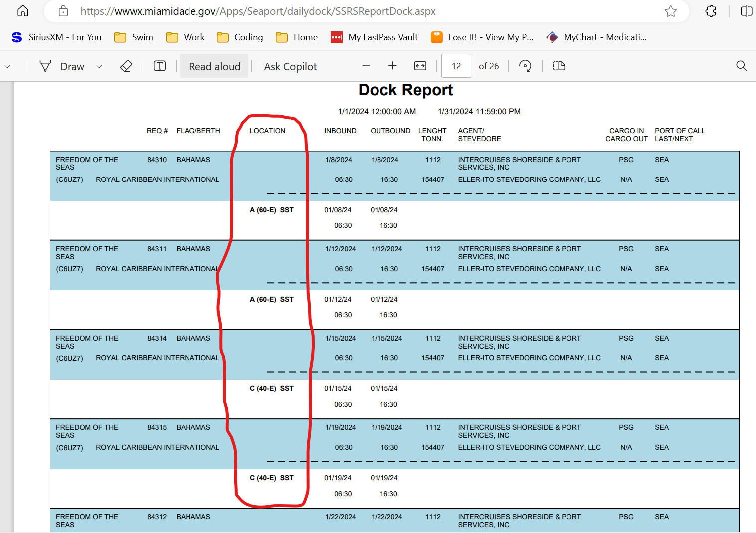Open Ask Copilot
The height and width of the screenshot is (533, 756).
290,66
